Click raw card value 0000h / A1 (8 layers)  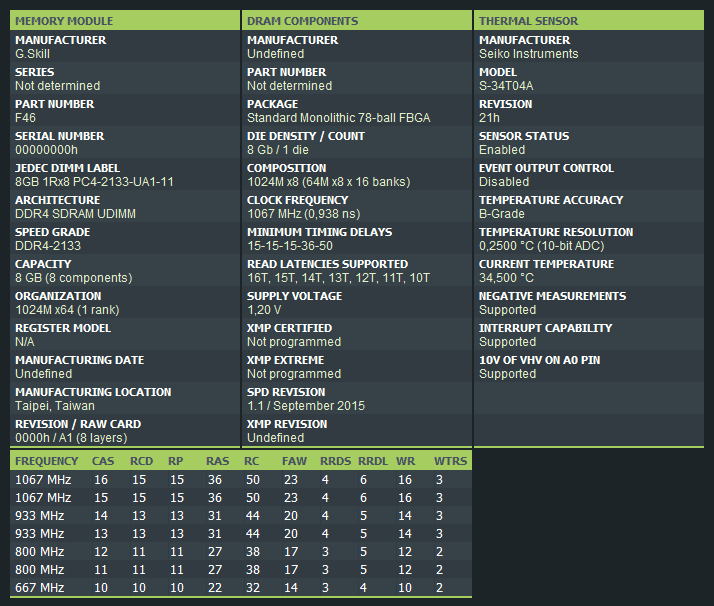coord(71,438)
